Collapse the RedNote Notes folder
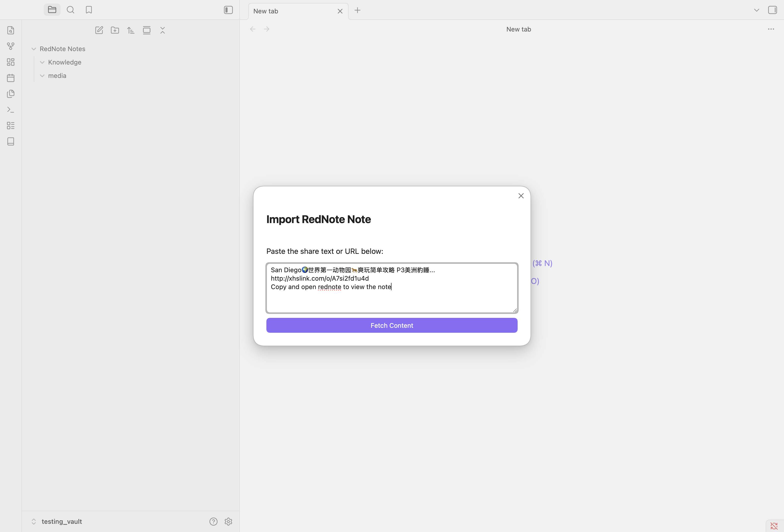 (x=34, y=49)
